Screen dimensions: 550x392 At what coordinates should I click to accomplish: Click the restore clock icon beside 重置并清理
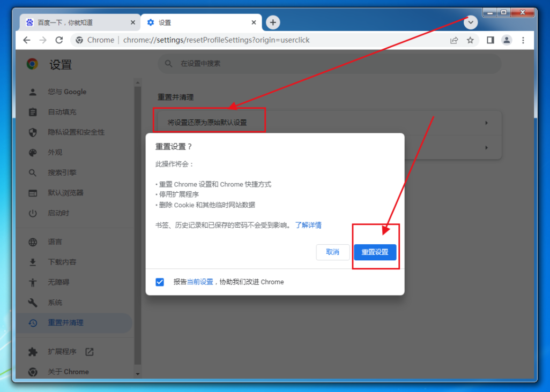(x=33, y=322)
